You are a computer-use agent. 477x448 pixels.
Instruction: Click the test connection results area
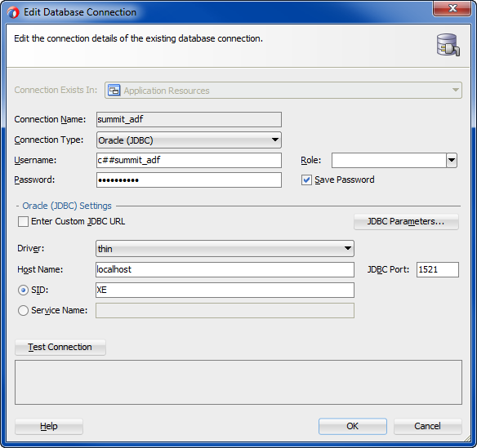click(x=238, y=383)
